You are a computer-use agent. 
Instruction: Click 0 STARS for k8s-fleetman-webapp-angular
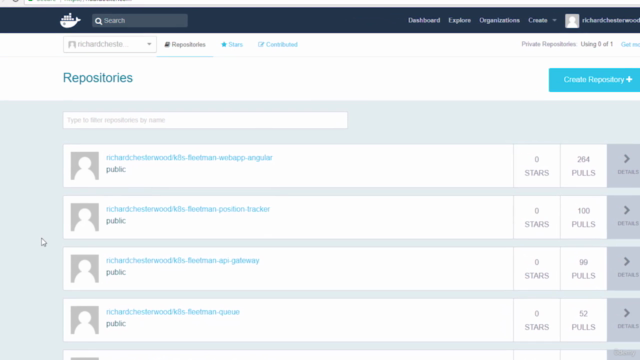click(x=536, y=166)
